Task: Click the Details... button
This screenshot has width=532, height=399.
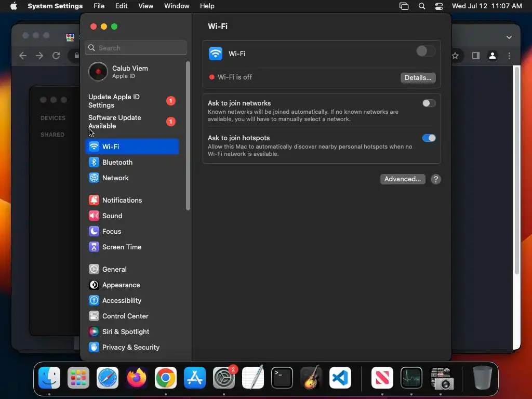Action: click(418, 78)
